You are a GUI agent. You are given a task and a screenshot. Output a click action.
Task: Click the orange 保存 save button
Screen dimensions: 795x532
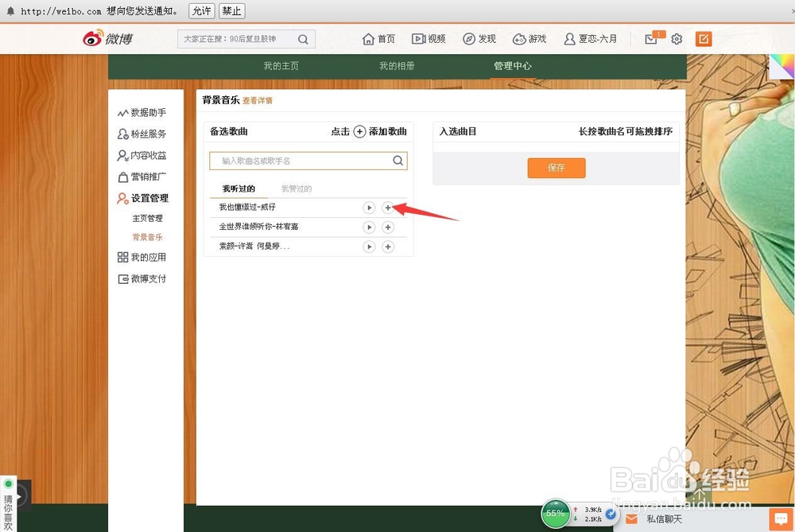click(556, 168)
